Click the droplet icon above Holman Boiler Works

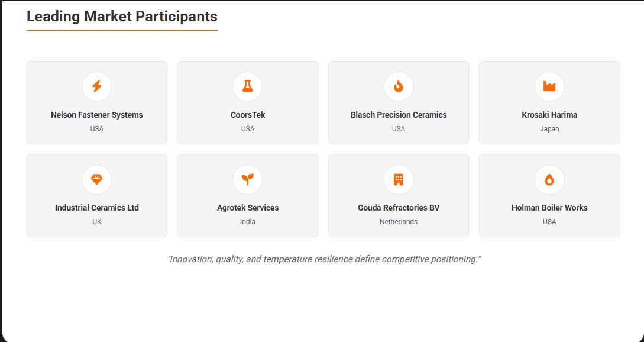(549, 179)
